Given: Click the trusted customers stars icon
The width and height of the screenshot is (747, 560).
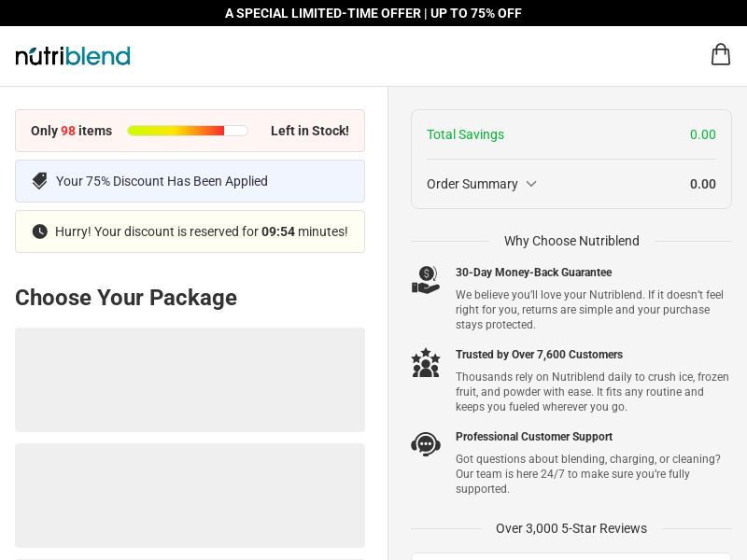Looking at the screenshot, I should pyautogui.click(x=426, y=363).
